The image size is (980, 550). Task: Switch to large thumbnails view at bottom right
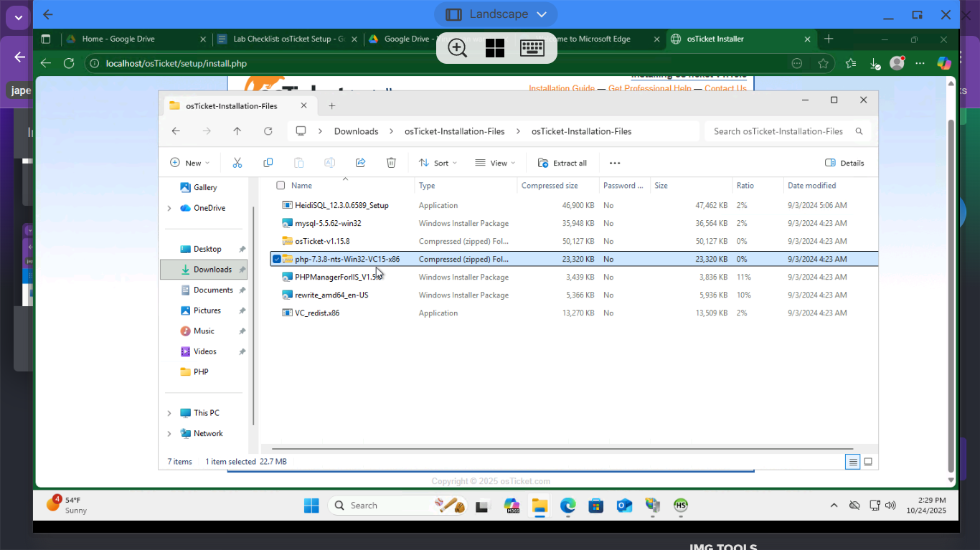pos(868,462)
